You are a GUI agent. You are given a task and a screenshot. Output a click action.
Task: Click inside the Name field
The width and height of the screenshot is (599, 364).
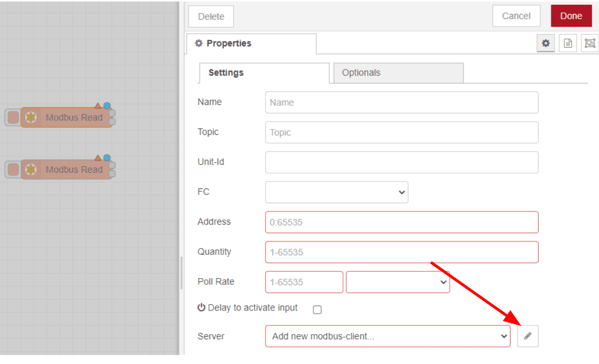tap(401, 102)
